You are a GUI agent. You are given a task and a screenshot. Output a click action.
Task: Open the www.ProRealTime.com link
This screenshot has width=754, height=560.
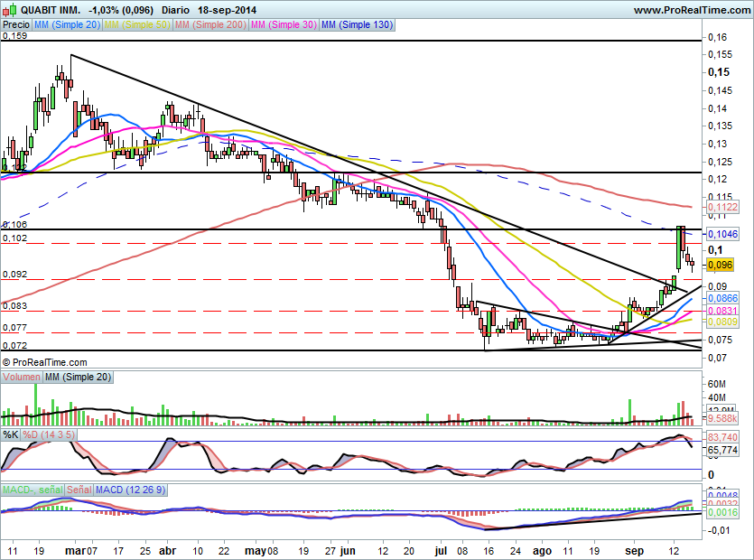[692, 10]
